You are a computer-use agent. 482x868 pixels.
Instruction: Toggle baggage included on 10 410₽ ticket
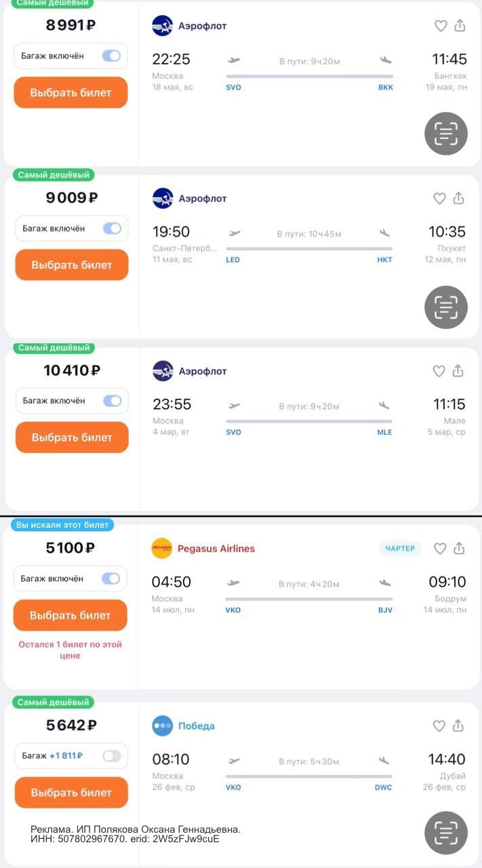pos(113,401)
